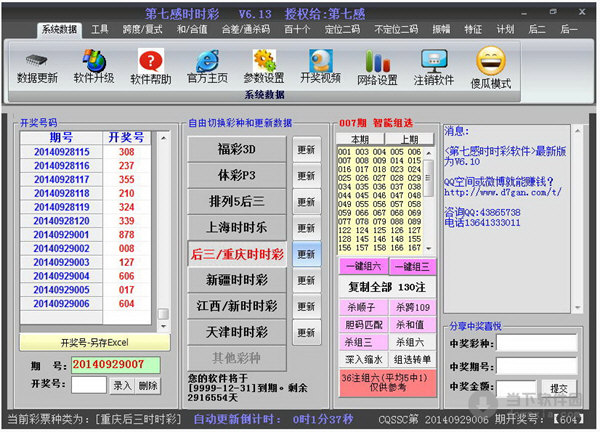600x432 pixels.
Task: Click the 组选转单 button
Action: [x=412, y=359]
